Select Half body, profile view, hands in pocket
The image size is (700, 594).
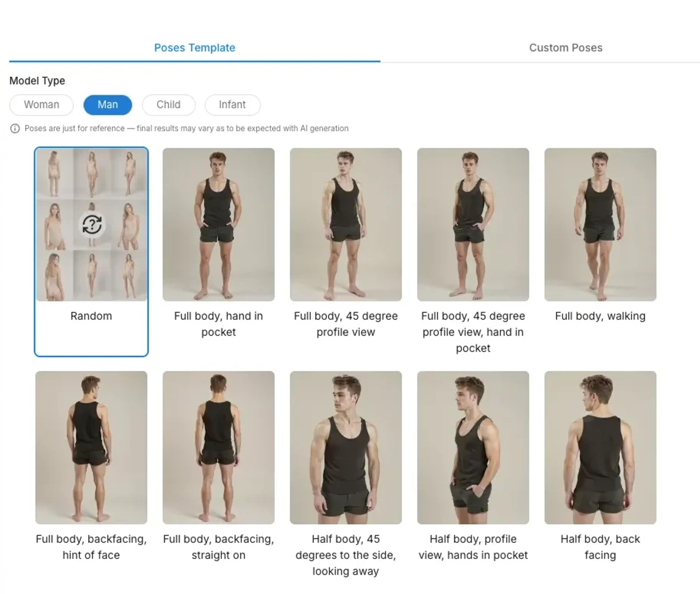[x=473, y=447]
